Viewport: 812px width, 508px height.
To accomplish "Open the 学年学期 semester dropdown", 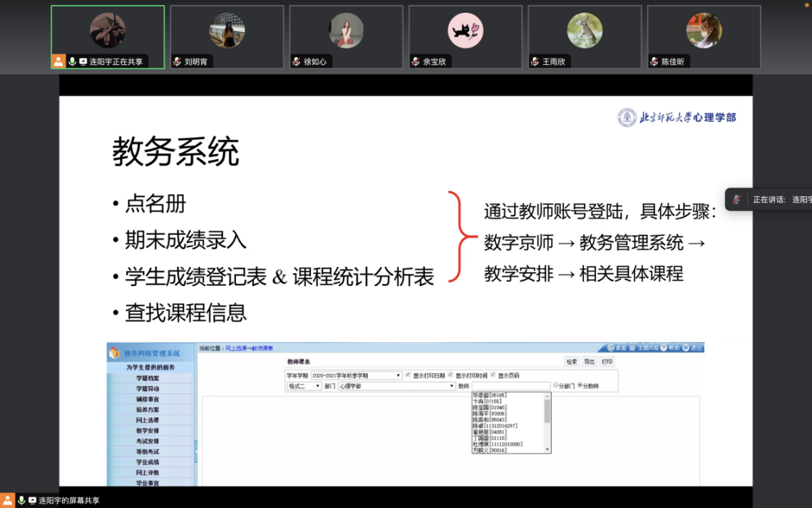I will point(356,375).
